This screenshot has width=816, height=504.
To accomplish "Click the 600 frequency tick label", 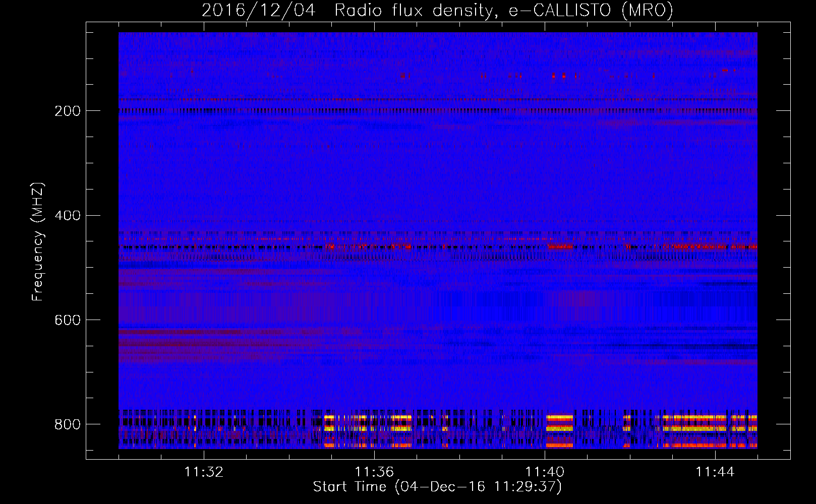I will pos(67,321).
